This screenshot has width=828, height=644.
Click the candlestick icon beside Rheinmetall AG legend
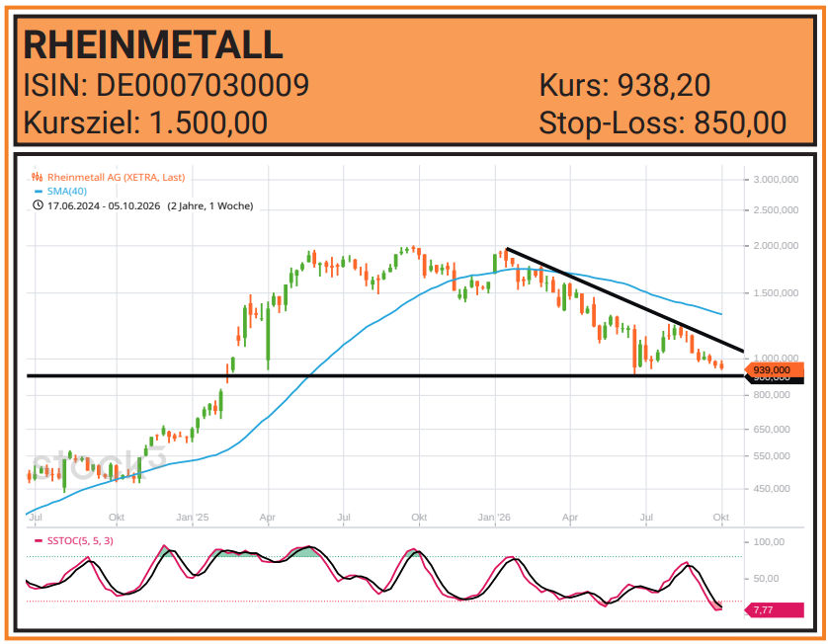point(37,178)
